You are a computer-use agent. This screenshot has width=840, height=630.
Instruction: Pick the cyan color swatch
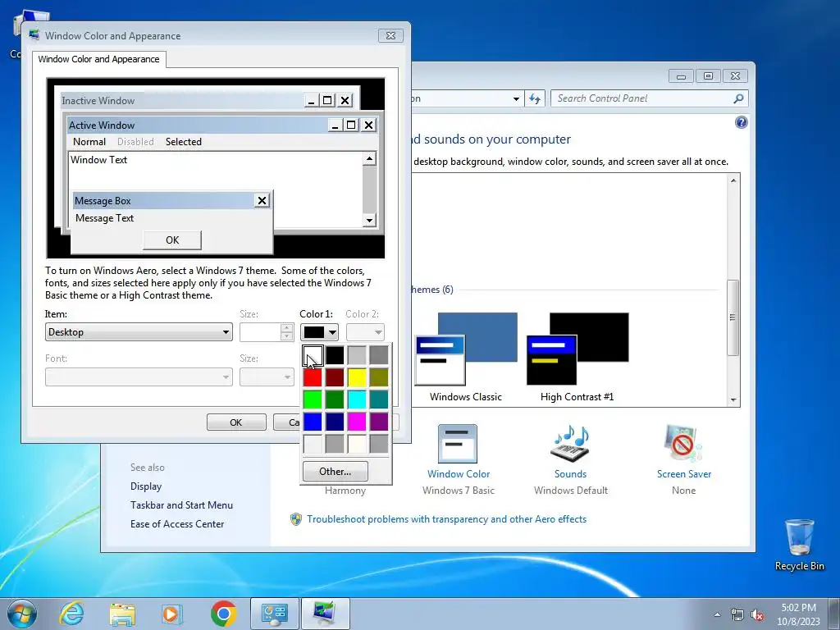coord(357,399)
